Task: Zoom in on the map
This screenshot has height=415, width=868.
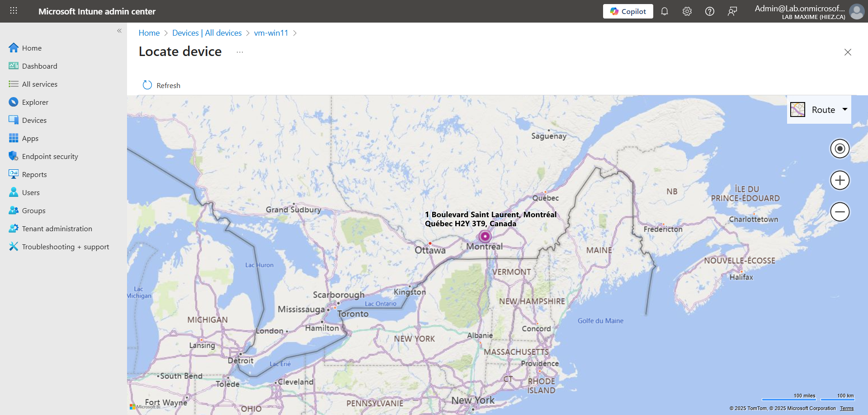Action: pyautogui.click(x=840, y=180)
